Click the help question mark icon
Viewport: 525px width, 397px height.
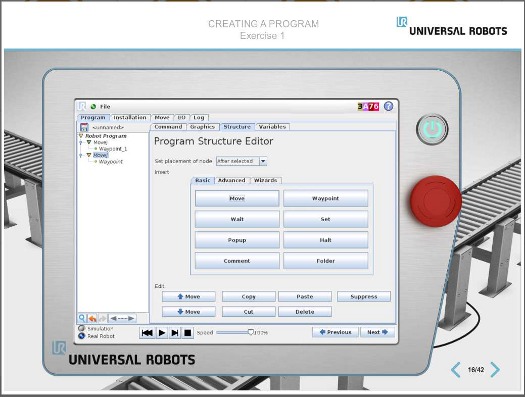(x=388, y=106)
